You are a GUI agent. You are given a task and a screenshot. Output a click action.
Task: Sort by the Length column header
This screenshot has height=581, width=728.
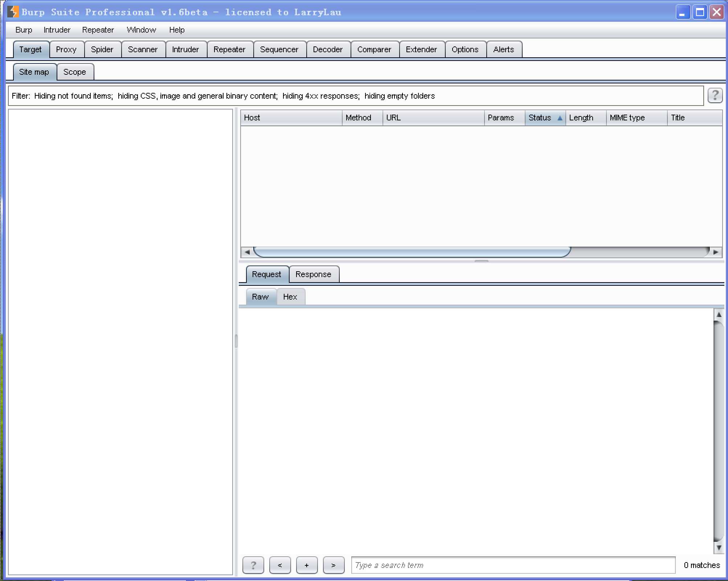(x=586, y=118)
